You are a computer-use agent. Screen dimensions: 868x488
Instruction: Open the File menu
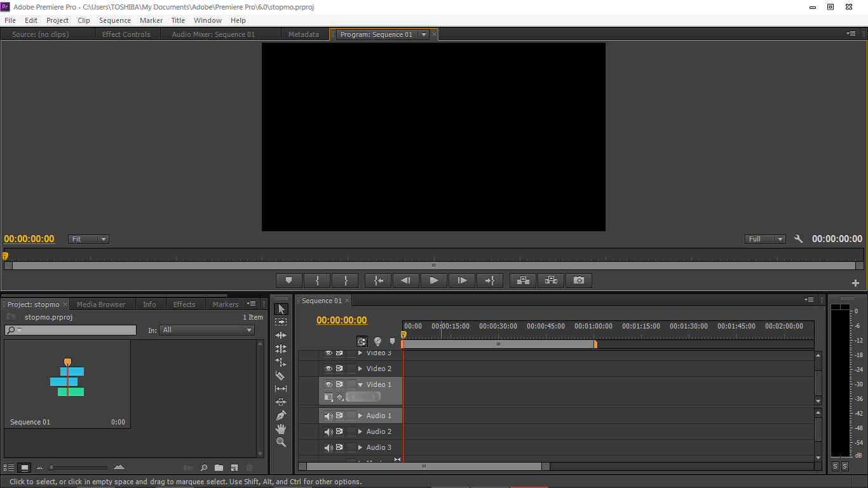click(10, 20)
